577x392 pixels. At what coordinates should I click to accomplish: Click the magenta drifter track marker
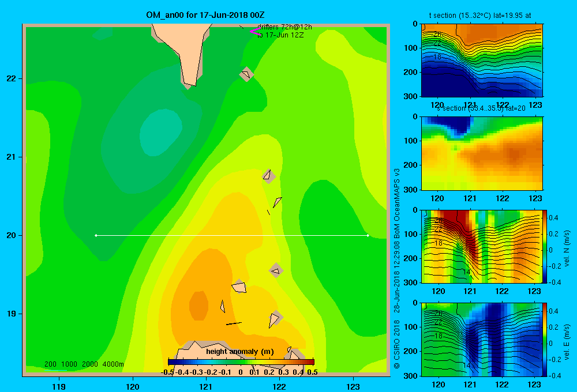coord(254,31)
